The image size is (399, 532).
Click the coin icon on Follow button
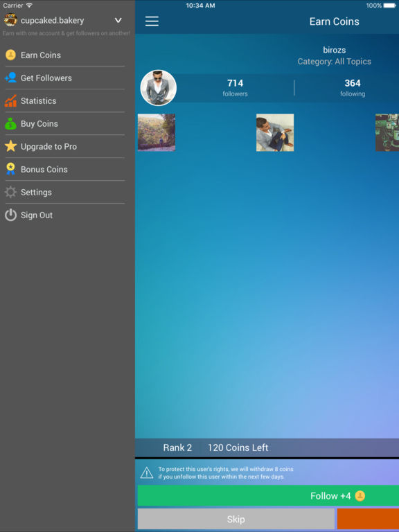tap(360, 496)
